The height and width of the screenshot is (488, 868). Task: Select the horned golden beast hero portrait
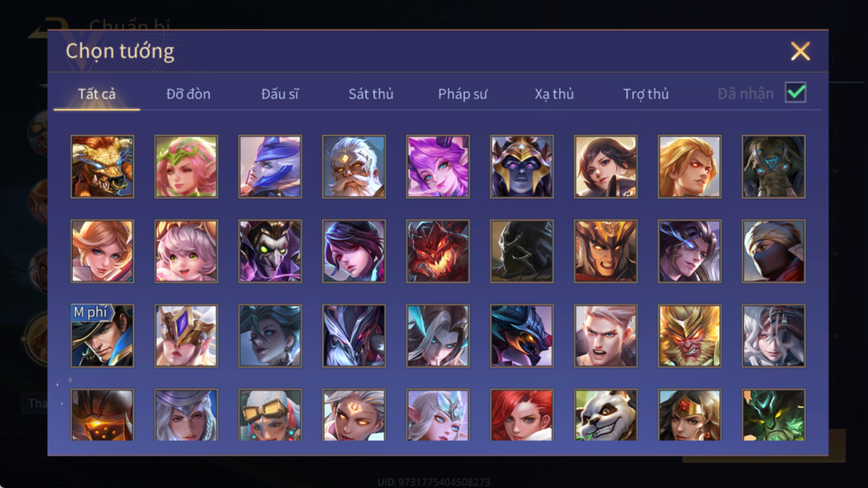pos(102,166)
